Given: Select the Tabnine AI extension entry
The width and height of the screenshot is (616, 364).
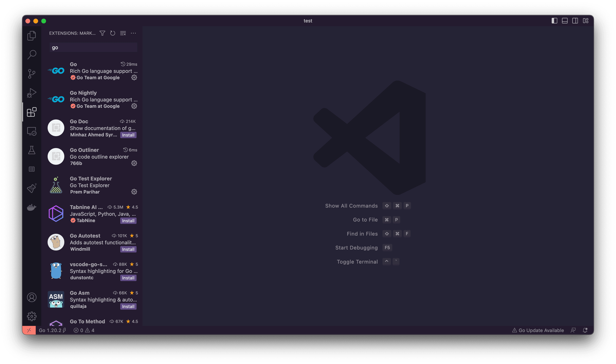Looking at the screenshot, I should click(92, 214).
